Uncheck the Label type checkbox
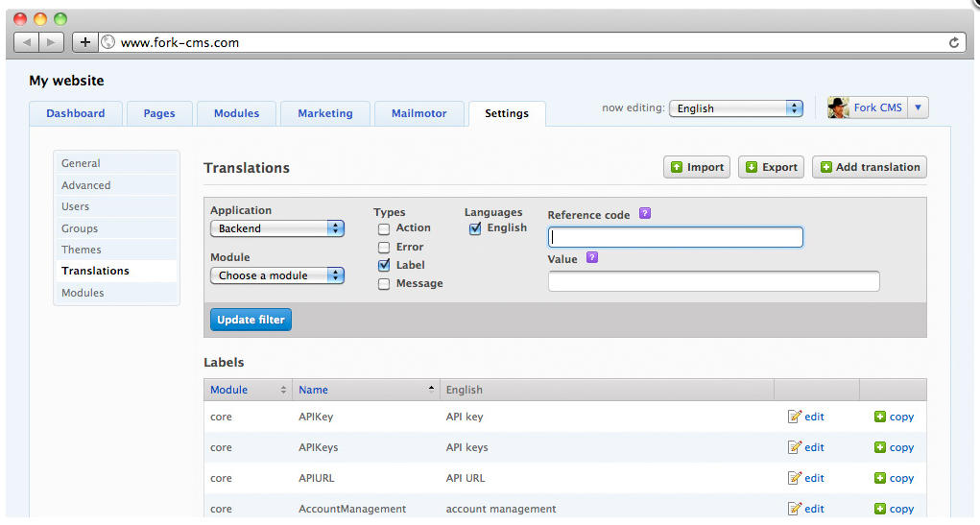The image size is (980, 525). click(x=384, y=265)
